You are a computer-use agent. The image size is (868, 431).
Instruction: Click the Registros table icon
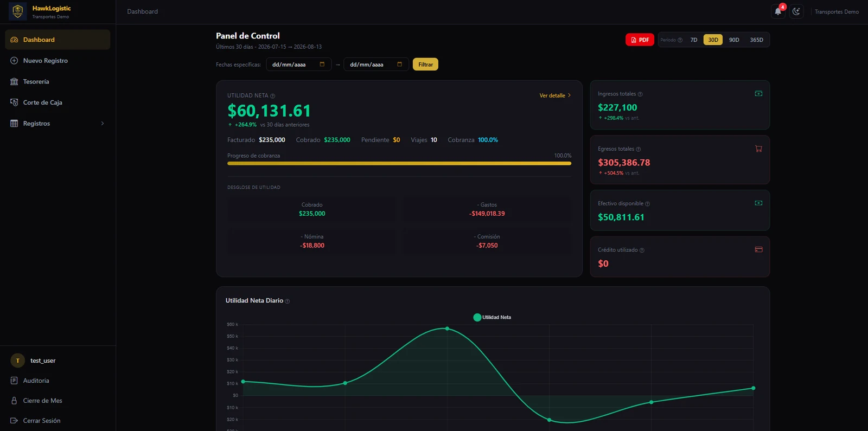pos(14,124)
